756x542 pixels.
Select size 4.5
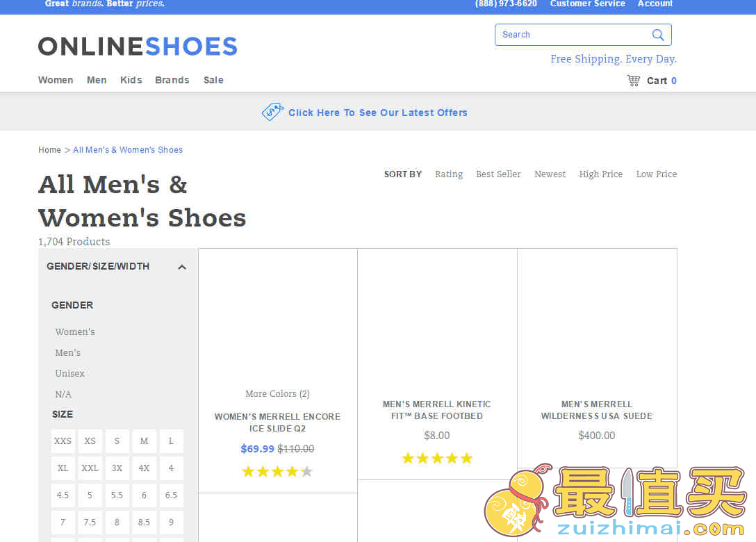(x=63, y=495)
